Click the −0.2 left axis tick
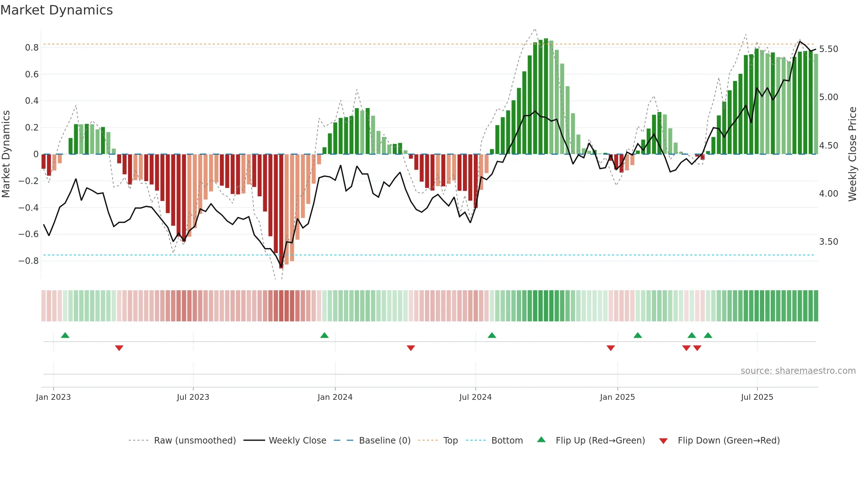868x488 pixels. (x=29, y=181)
